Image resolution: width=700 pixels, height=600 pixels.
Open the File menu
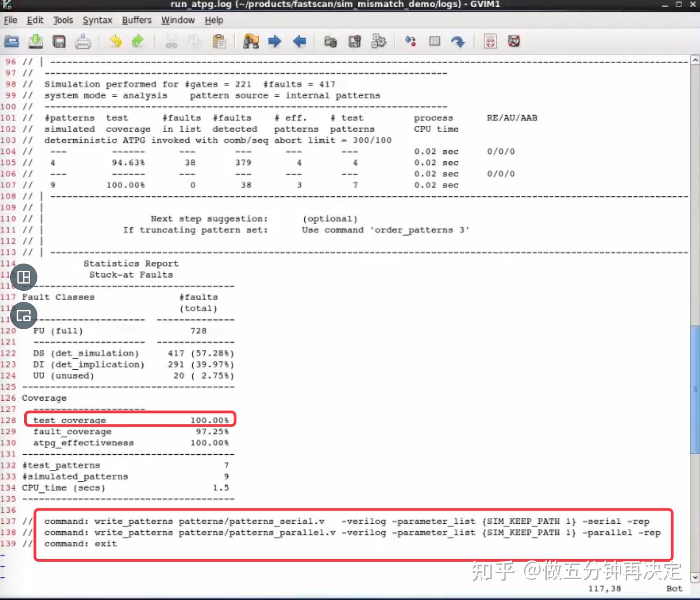tap(10, 20)
